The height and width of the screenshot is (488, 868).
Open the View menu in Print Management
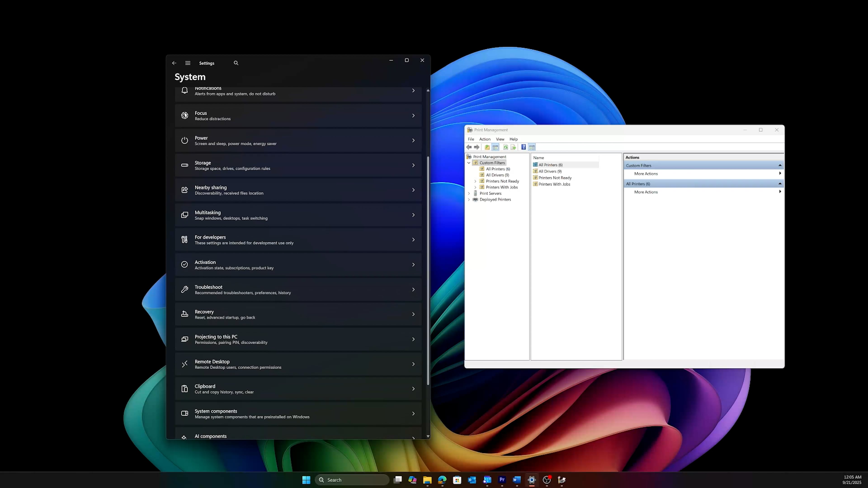click(x=500, y=139)
